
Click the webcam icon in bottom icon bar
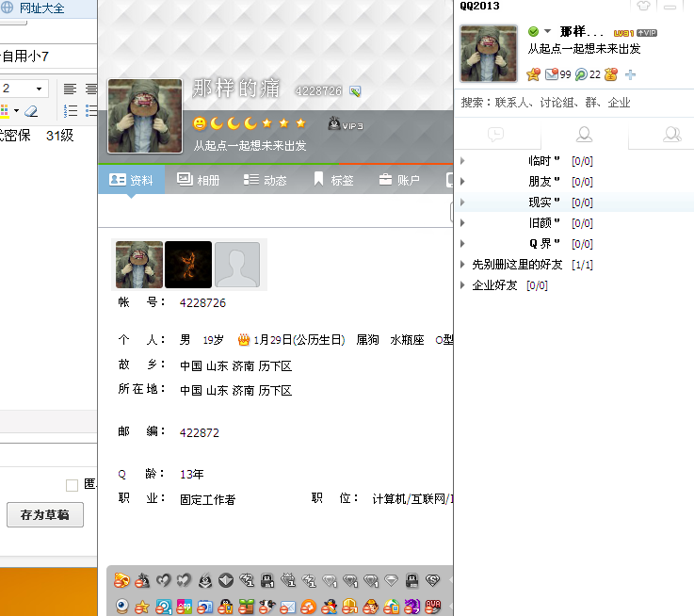tap(121, 606)
